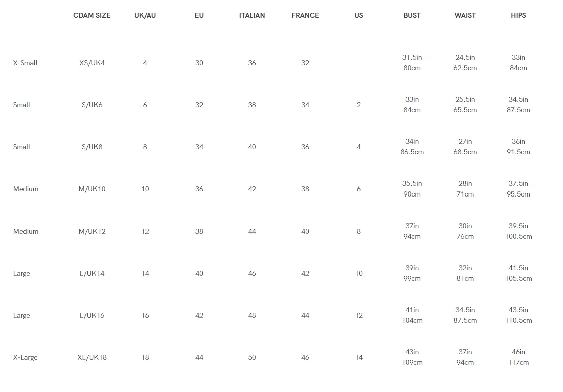Select the L/UK14 size cell
This screenshot has width=563, height=392.
tap(92, 273)
